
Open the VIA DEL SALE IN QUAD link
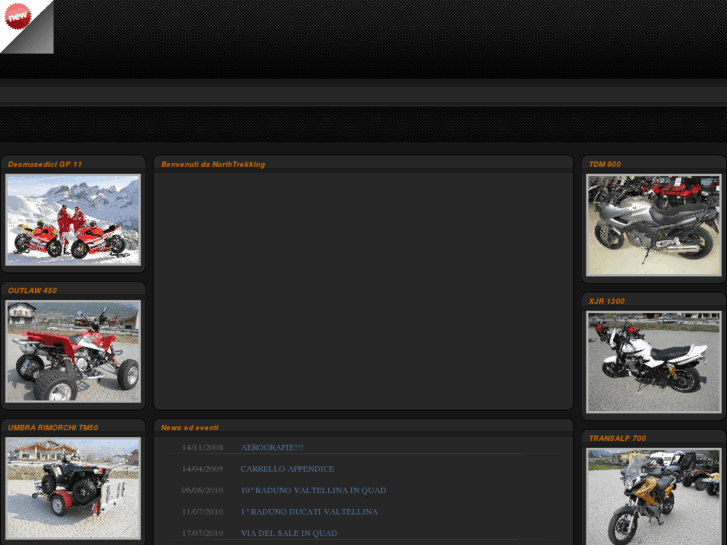point(288,533)
